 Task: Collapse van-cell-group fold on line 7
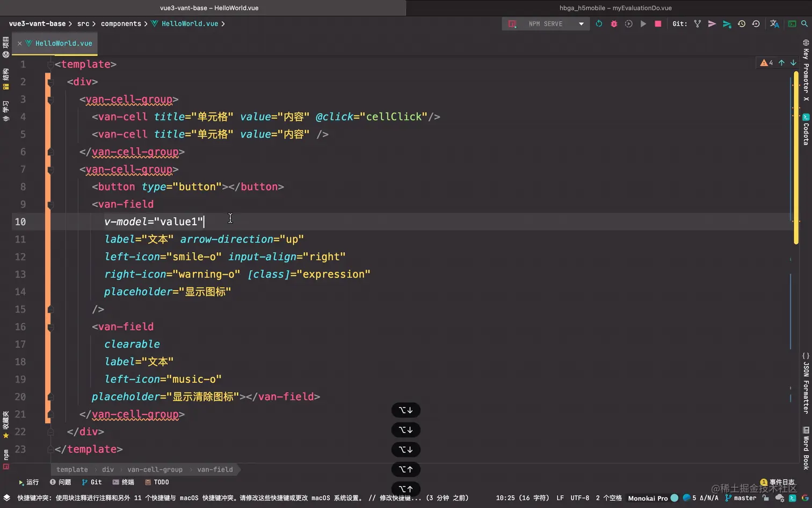coord(50,170)
